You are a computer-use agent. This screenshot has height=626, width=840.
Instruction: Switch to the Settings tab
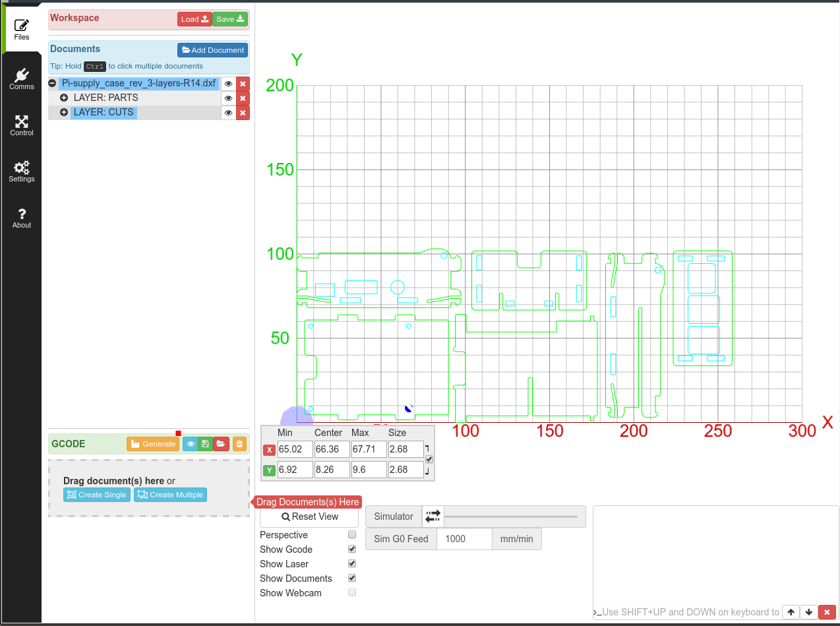[x=22, y=171]
